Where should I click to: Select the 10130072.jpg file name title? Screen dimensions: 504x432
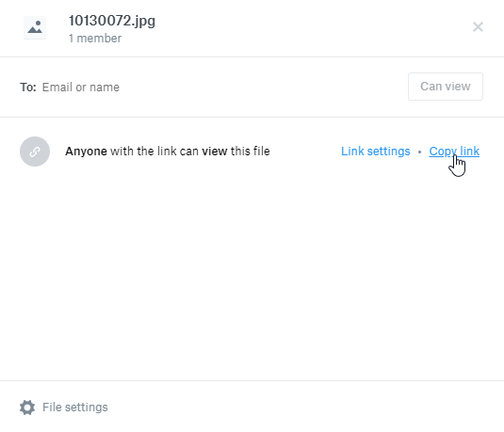pos(112,22)
